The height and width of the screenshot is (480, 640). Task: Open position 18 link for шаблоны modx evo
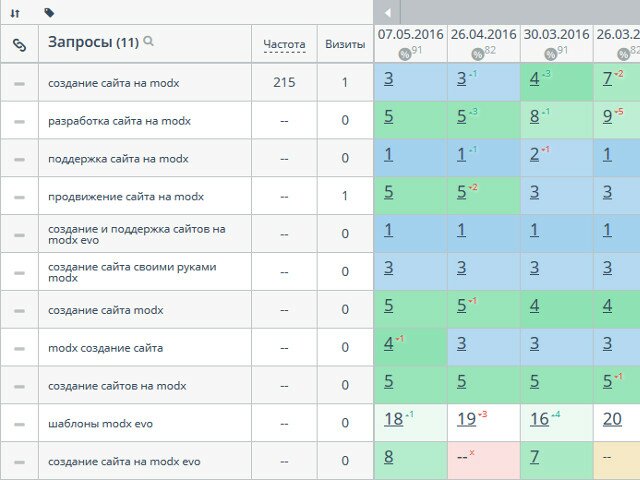tap(393, 419)
